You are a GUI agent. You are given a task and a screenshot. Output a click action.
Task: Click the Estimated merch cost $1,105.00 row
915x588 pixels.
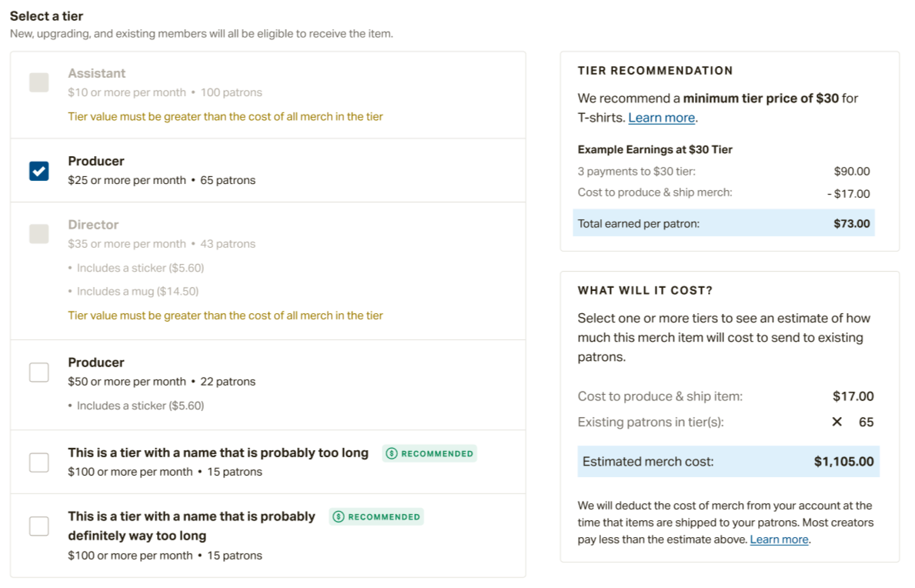(728, 462)
